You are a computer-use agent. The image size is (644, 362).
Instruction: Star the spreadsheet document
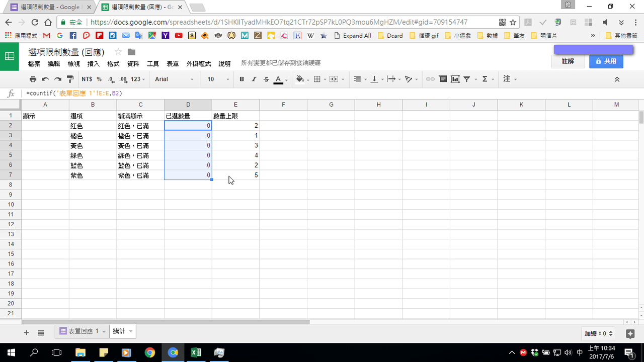pos(118,52)
